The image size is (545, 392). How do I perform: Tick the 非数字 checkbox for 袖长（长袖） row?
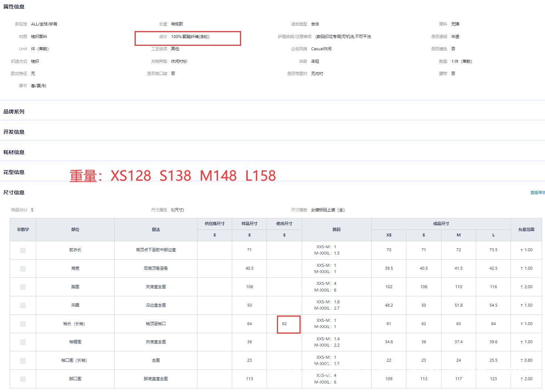click(23, 324)
